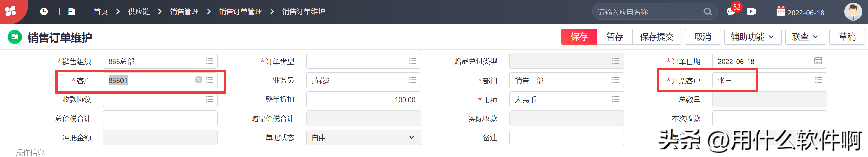Image resolution: width=868 pixels, height=157 pixels.
Task: Click the red 保存 button
Action: click(579, 37)
